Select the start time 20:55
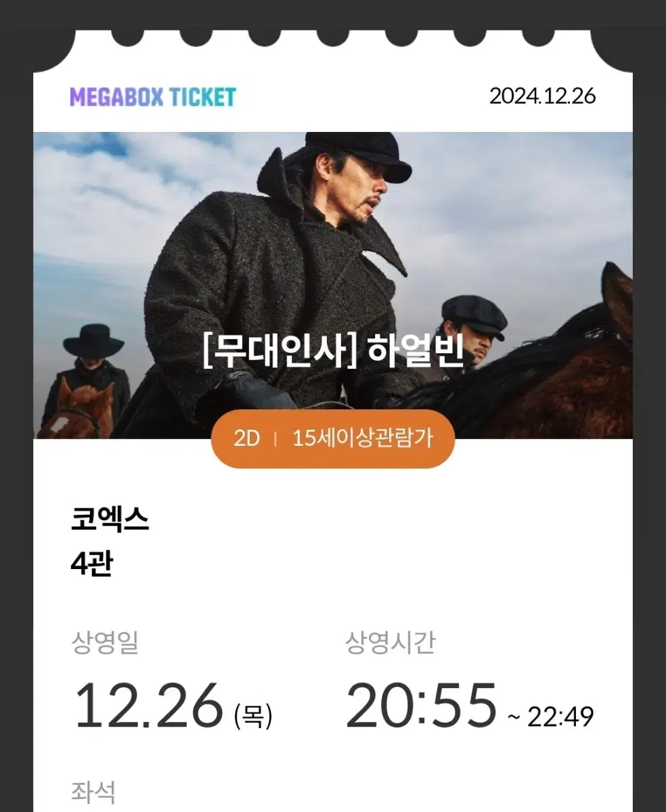This screenshot has width=666, height=812. 422,705
